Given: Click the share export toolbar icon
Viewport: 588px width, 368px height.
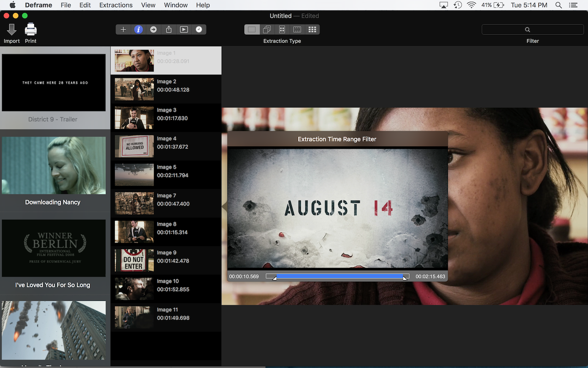Looking at the screenshot, I should [169, 29].
